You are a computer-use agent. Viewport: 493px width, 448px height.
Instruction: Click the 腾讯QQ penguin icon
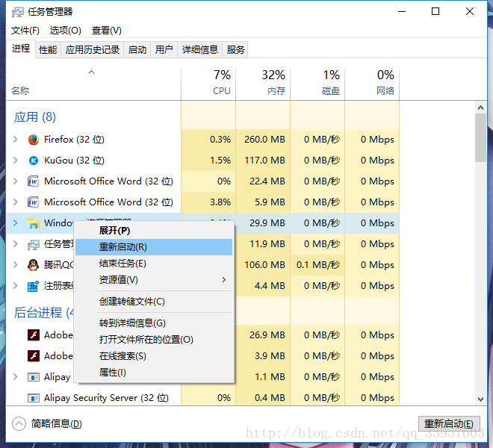click(34, 265)
